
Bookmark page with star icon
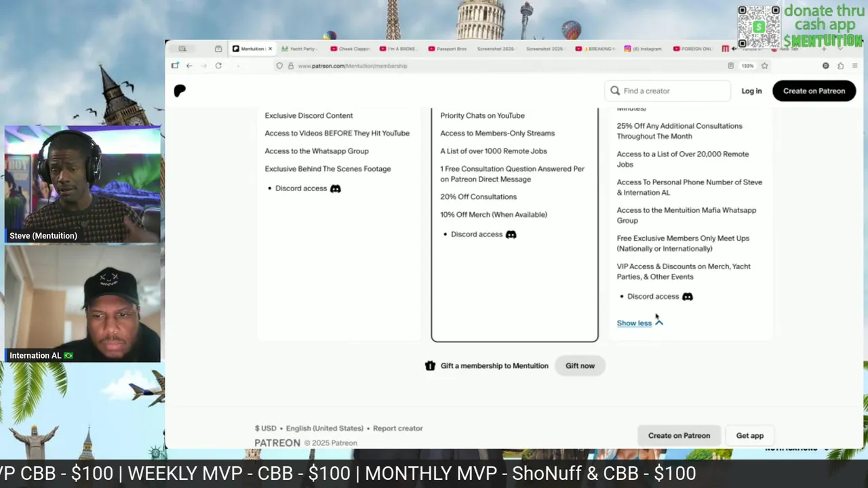click(764, 66)
